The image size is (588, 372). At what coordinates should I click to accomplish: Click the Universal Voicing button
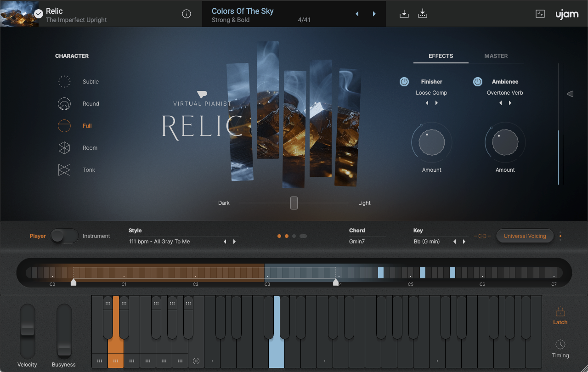[525, 236]
